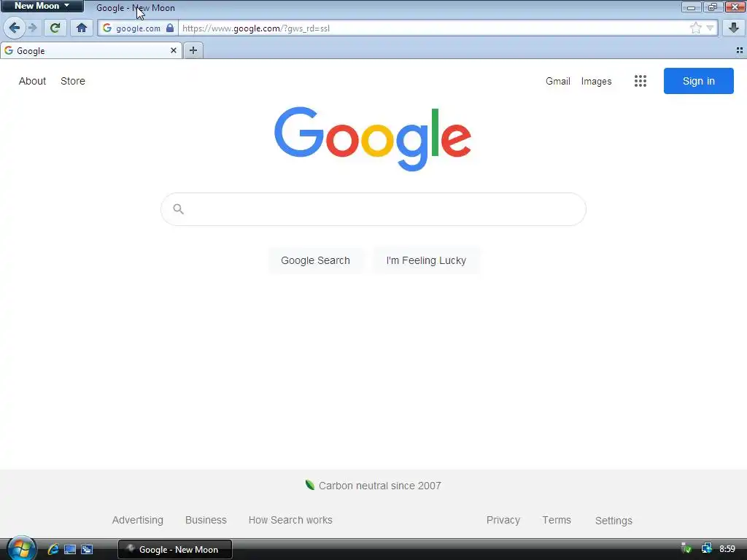Reload the current page

(55, 28)
